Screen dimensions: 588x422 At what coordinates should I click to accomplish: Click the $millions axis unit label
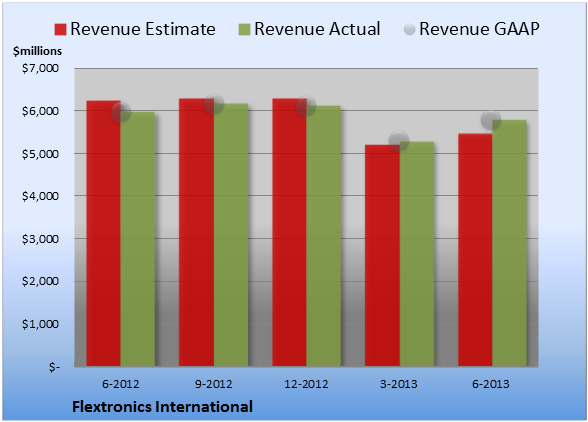pyautogui.click(x=37, y=51)
